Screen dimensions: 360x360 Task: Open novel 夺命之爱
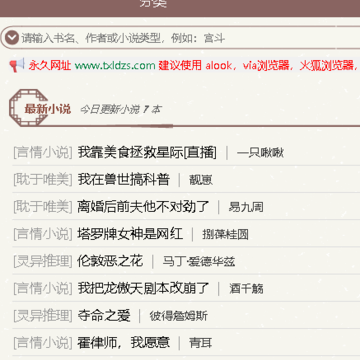(104, 315)
